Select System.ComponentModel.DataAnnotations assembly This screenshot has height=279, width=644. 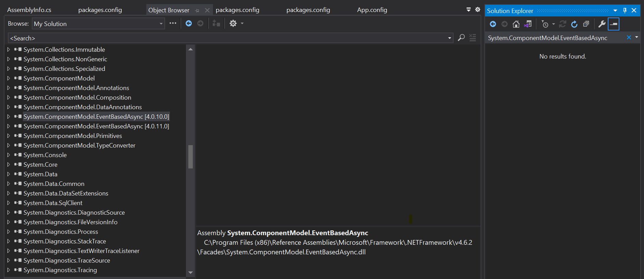click(83, 107)
